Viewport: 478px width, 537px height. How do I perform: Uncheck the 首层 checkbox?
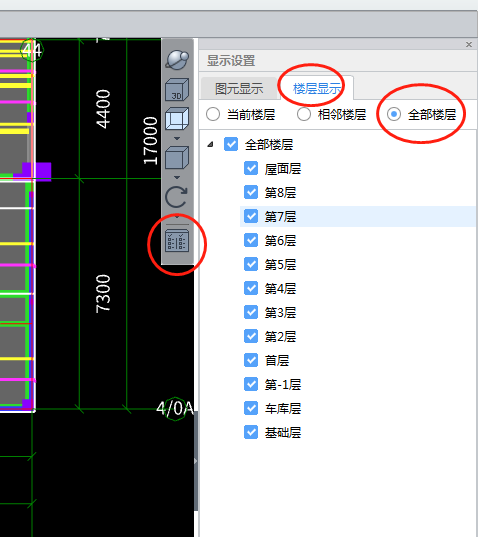[251, 360]
